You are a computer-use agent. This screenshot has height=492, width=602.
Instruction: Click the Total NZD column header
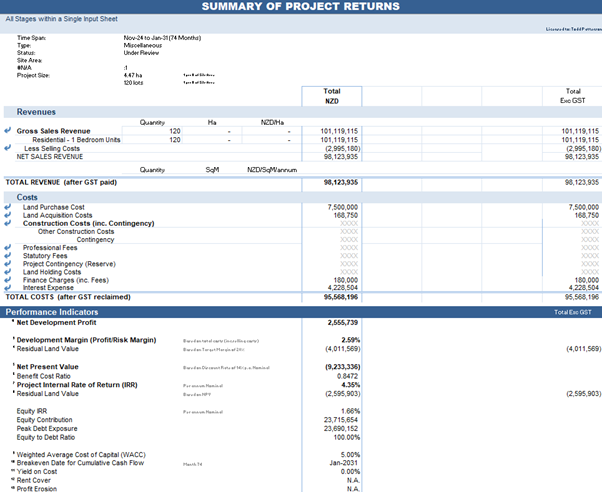tap(332, 96)
